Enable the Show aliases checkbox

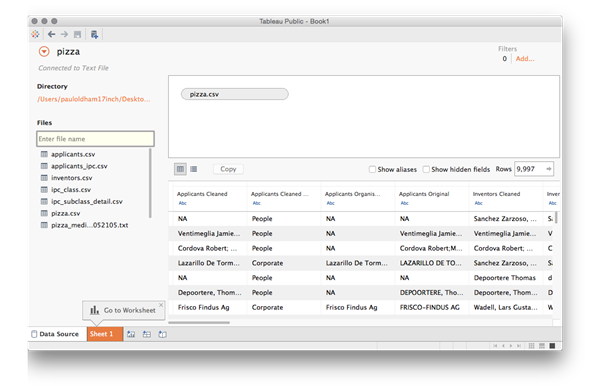tap(372, 169)
